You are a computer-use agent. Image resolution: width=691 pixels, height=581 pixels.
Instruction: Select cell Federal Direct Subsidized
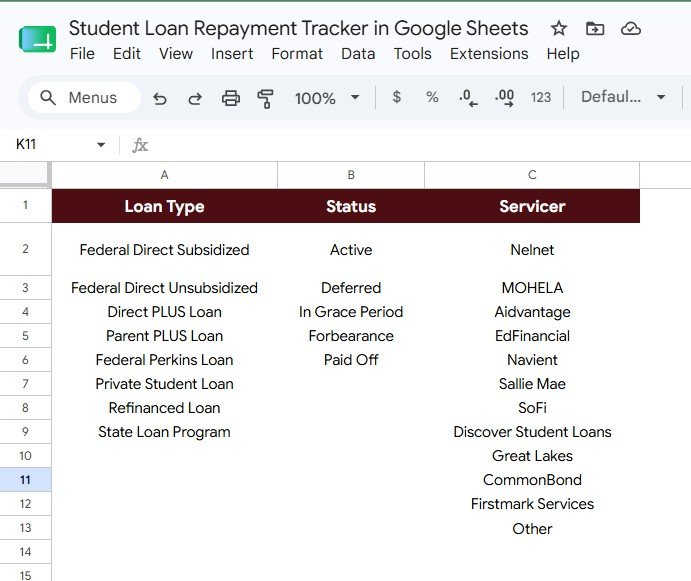(x=164, y=250)
